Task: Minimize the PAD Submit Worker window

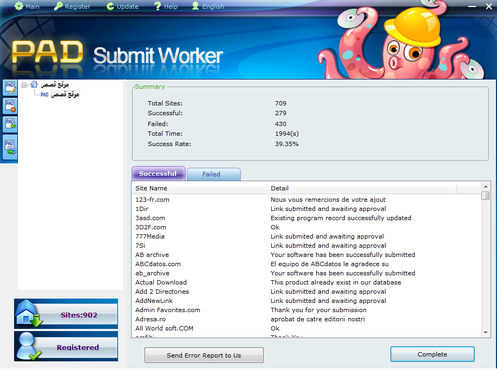Action: [x=472, y=6]
